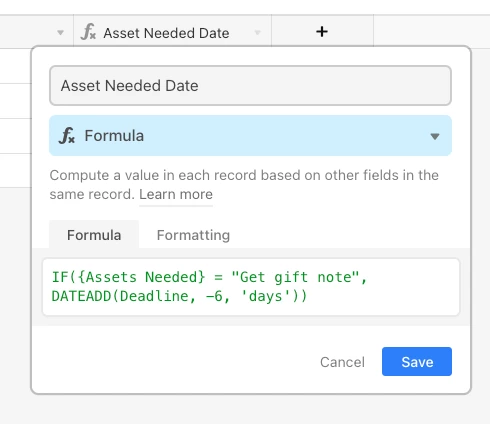
Task: Open previous column's header dropdown arrow
Action: tap(60, 33)
